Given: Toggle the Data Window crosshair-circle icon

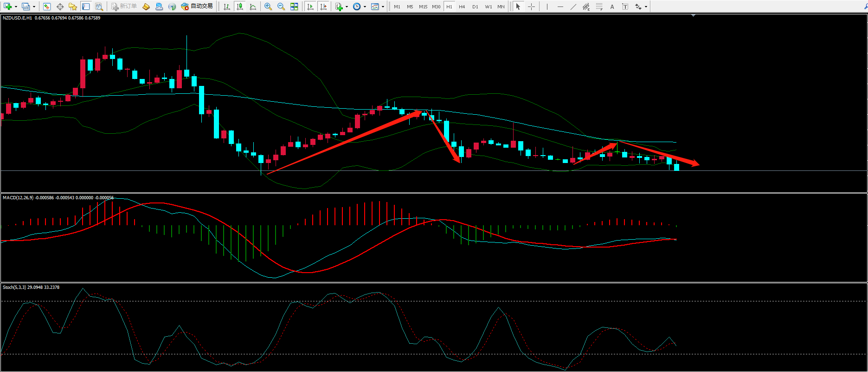Looking at the screenshot, I should pyautogui.click(x=60, y=7).
